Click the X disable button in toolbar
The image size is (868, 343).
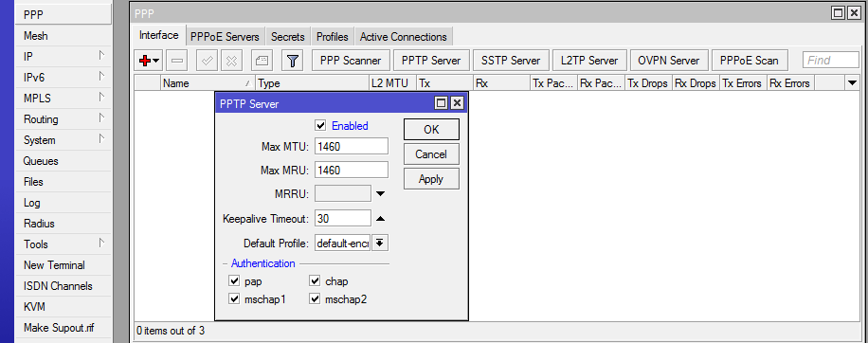point(231,61)
